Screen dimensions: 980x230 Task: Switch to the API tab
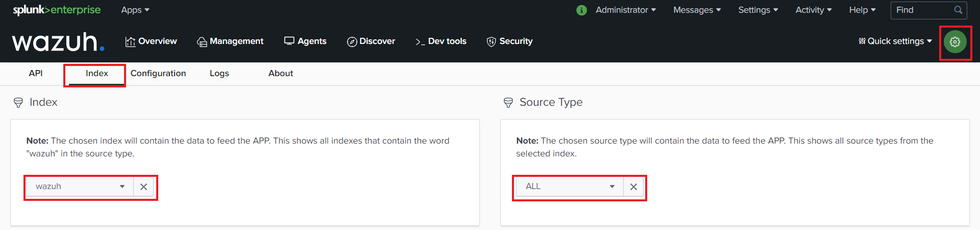click(x=36, y=74)
